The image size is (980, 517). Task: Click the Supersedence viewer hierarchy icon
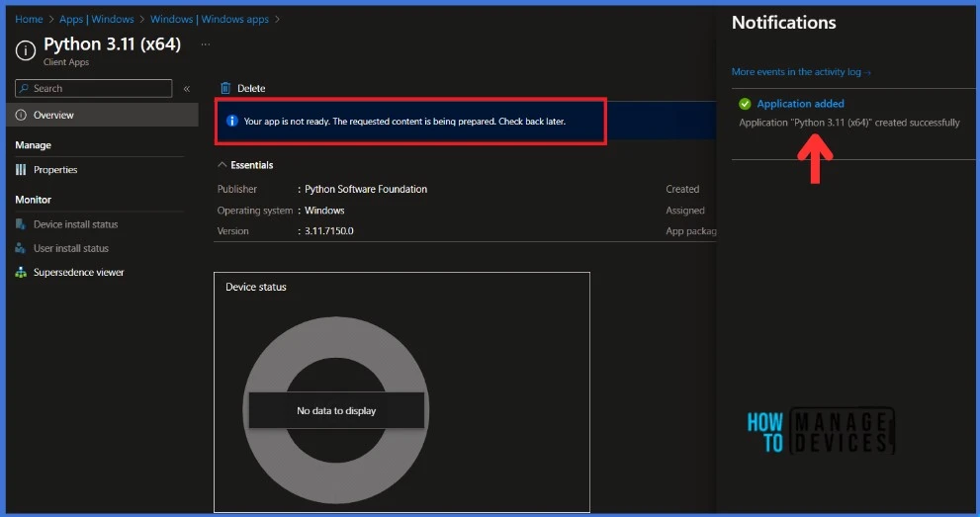(x=21, y=272)
